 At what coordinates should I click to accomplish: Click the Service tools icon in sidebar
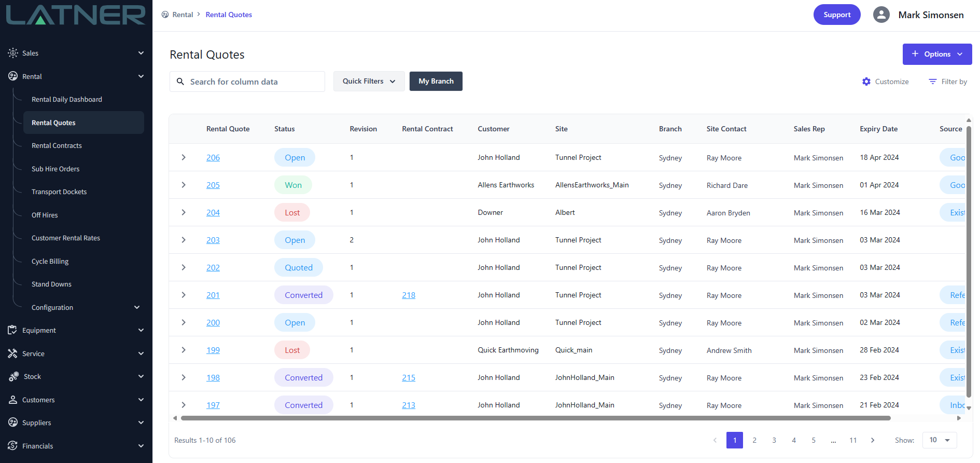[x=13, y=353]
